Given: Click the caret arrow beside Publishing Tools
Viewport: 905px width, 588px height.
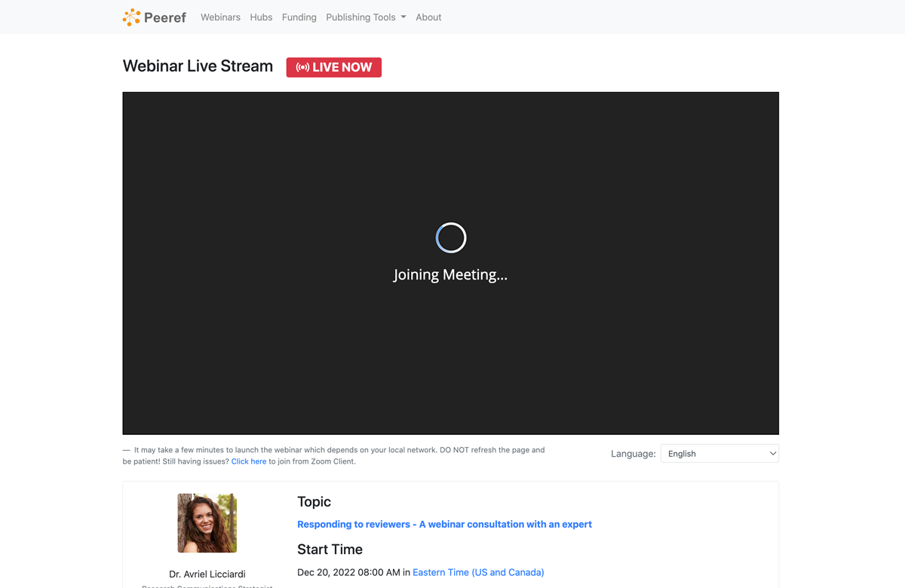Looking at the screenshot, I should tap(403, 17).
